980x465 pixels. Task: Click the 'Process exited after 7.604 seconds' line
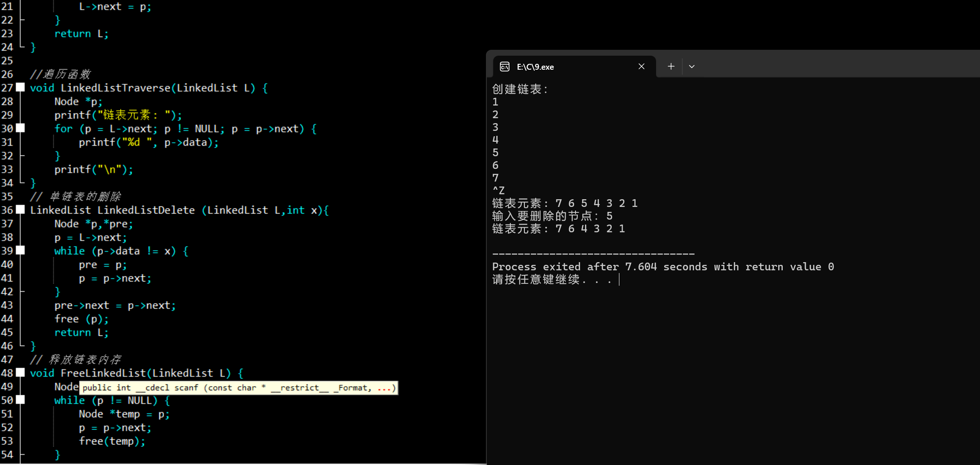[x=663, y=267]
